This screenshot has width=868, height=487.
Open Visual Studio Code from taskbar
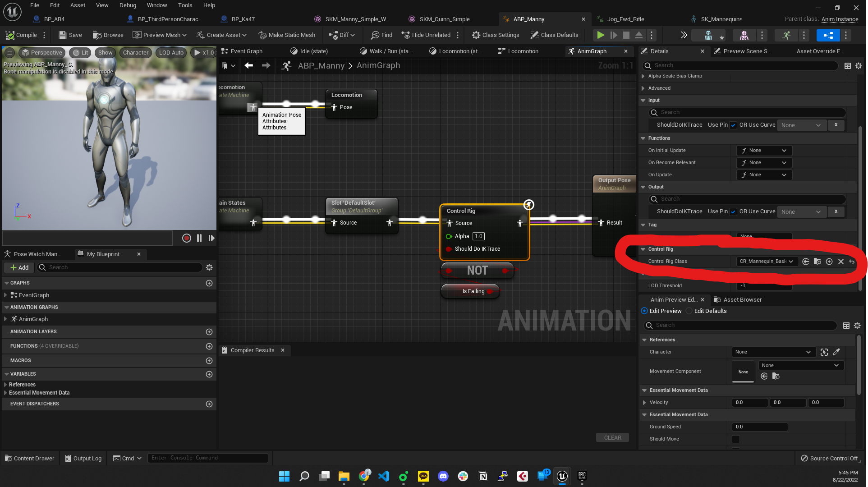pos(383,476)
